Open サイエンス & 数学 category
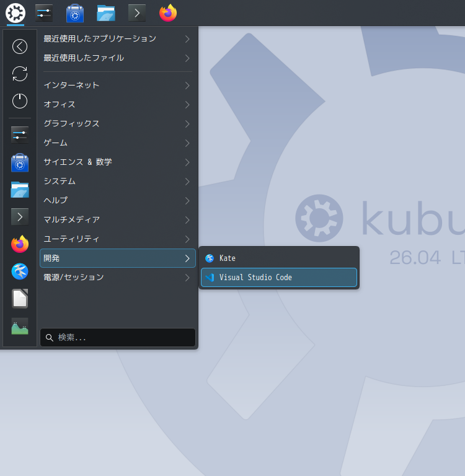The image size is (465, 476). click(x=118, y=162)
